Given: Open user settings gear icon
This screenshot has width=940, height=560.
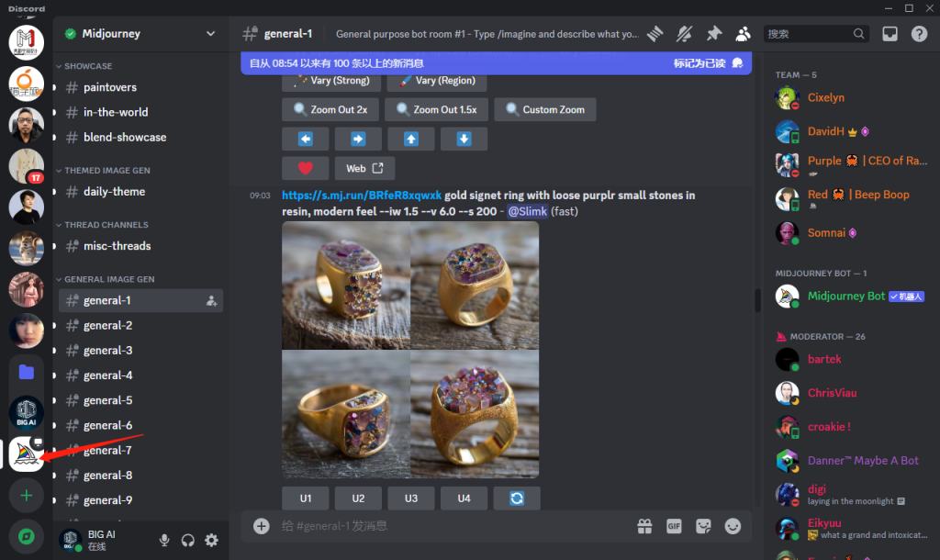Looking at the screenshot, I should pyautogui.click(x=212, y=540).
